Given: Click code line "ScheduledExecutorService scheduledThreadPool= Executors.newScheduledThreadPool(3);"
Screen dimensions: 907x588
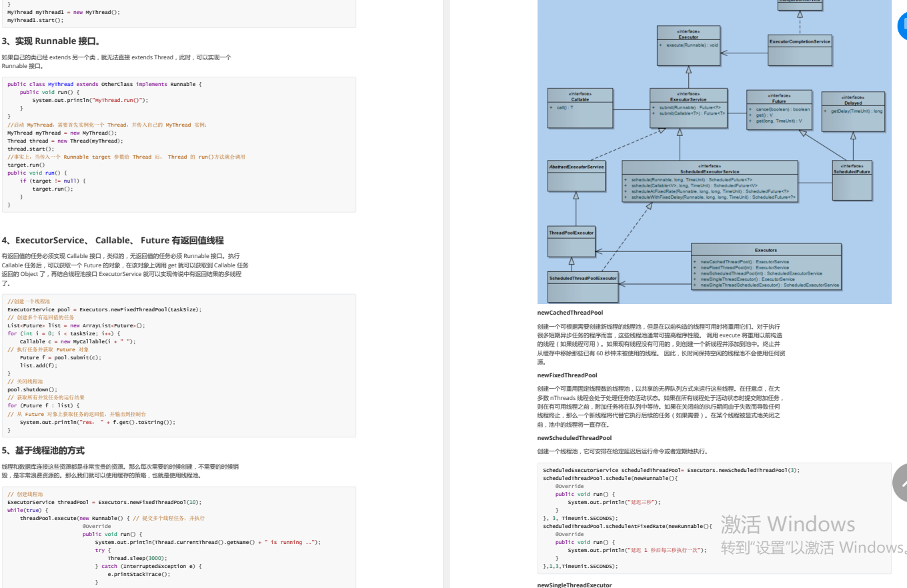Looking at the screenshot, I should click(x=671, y=471).
